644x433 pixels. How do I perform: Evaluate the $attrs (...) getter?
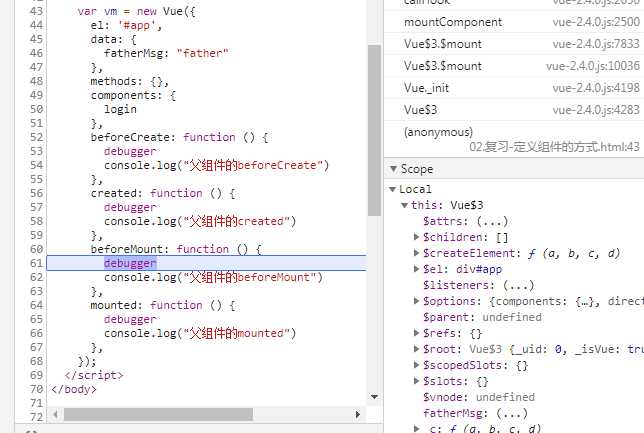492,221
